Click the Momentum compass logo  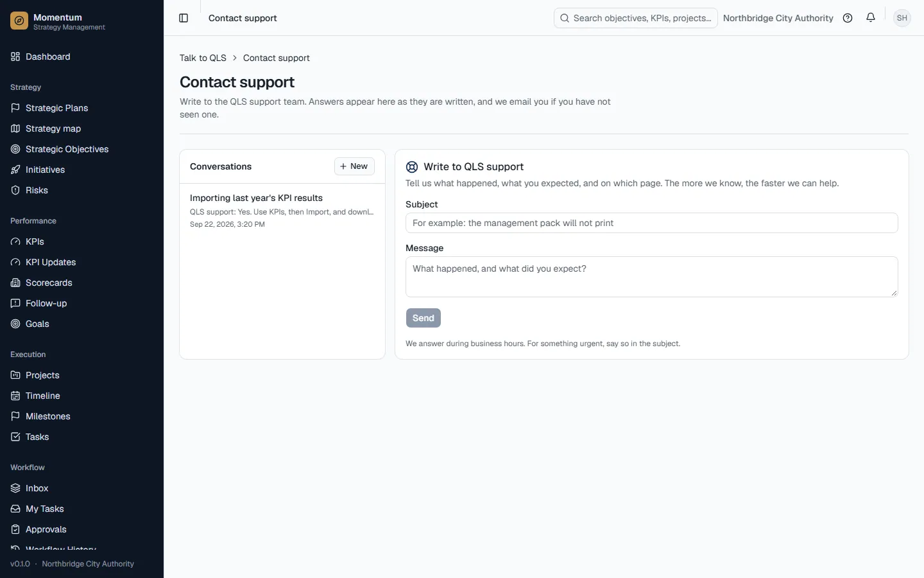19,21
